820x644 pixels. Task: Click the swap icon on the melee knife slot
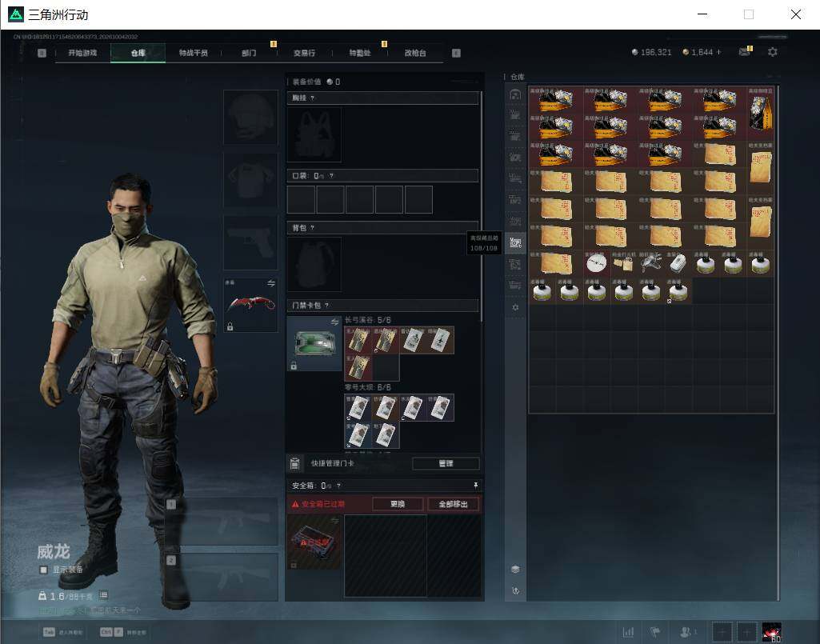click(271, 283)
